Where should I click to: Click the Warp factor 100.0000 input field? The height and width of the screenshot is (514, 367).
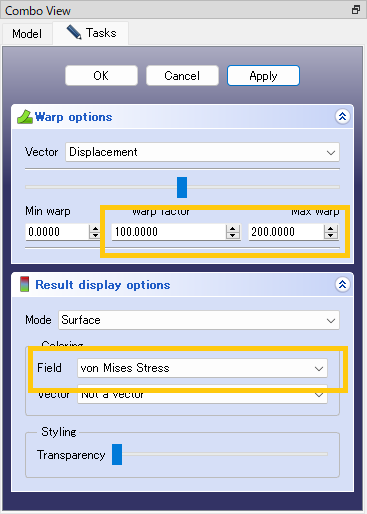[169, 232]
